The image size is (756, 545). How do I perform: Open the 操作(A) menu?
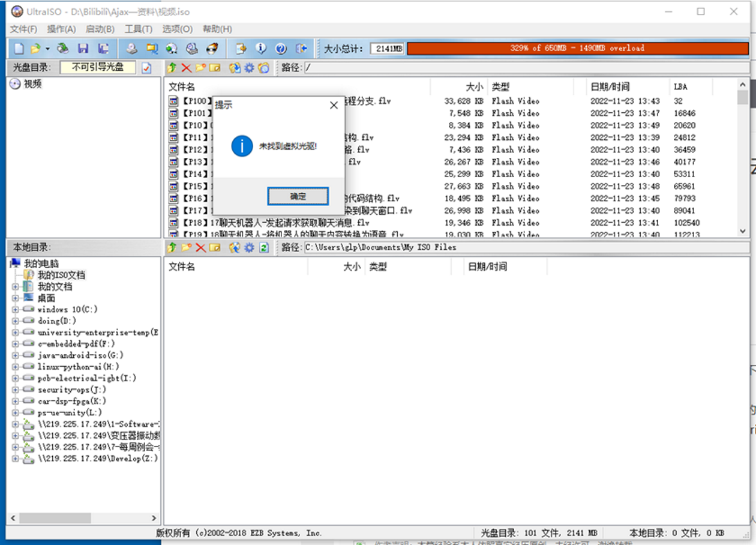point(61,29)
